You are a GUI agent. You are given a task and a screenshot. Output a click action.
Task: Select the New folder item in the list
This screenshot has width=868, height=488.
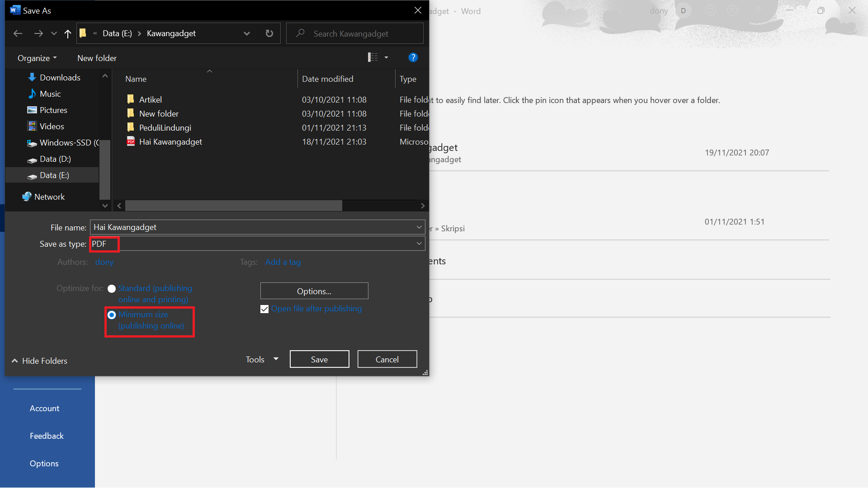click(x=159, y=114)
